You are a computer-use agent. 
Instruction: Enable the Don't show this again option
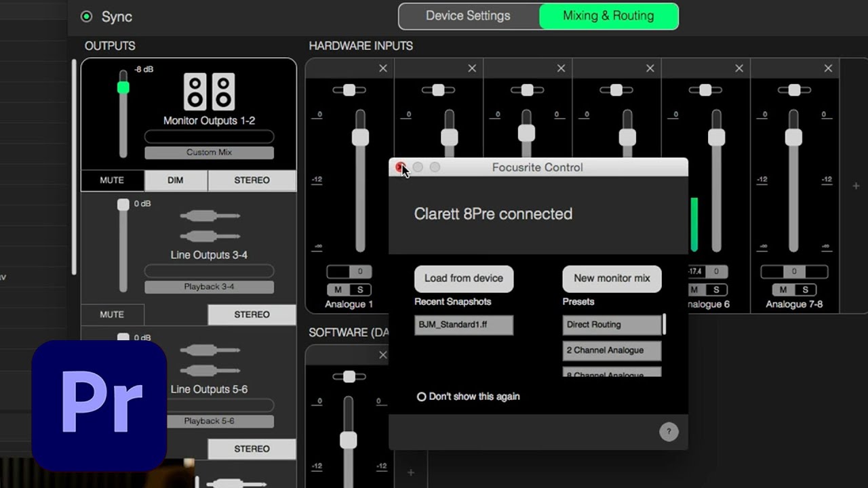(421, 396)
